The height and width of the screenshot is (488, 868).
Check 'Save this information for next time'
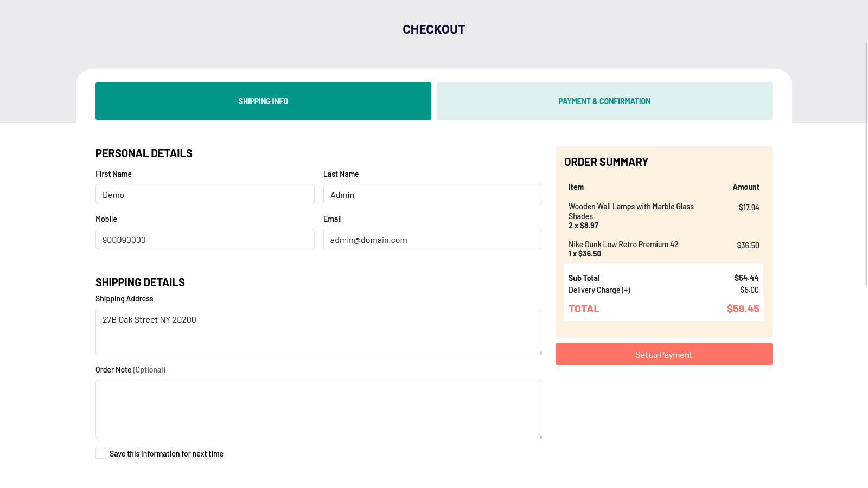coord(101,453)
